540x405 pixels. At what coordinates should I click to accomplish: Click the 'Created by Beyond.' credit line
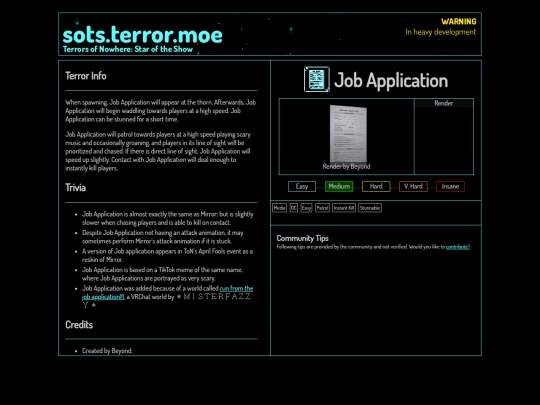tap(107, 351)
